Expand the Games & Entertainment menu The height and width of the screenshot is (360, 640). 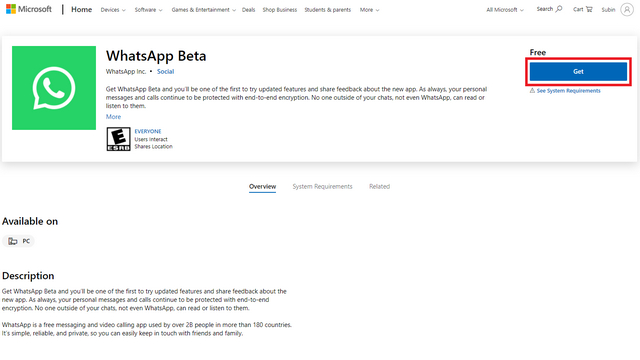click(204, 10)
